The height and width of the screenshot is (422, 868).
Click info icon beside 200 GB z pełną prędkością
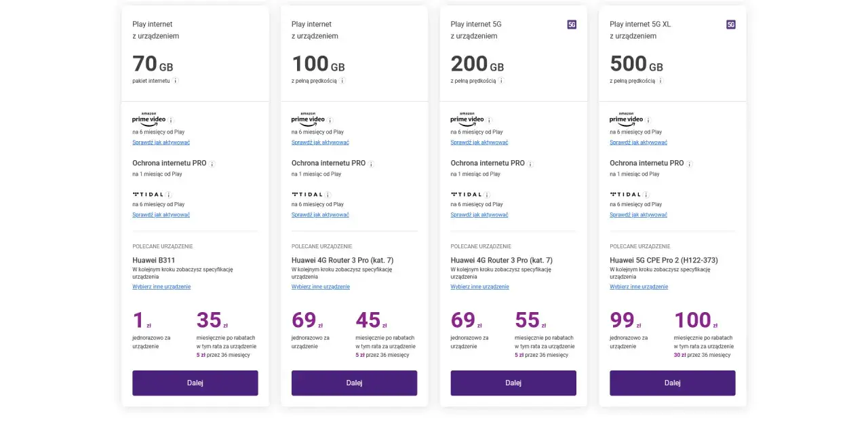coord(501,81)
